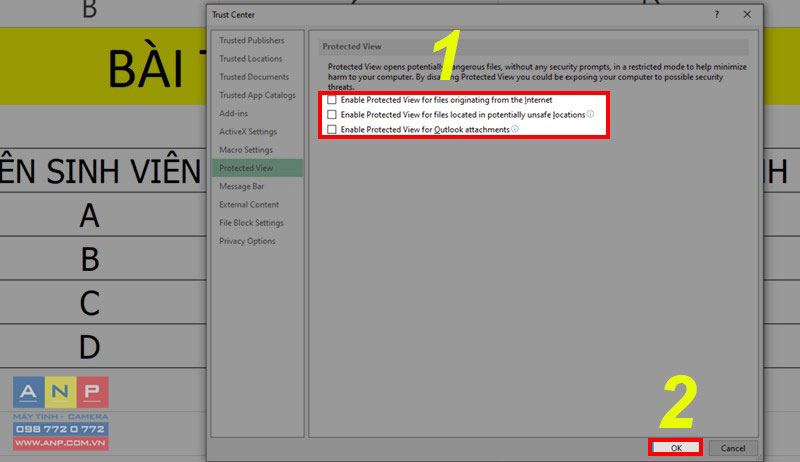Viewport: 800px width, 462px height.
Task: Switch to Add-ins settings
Action: point(258,113)
